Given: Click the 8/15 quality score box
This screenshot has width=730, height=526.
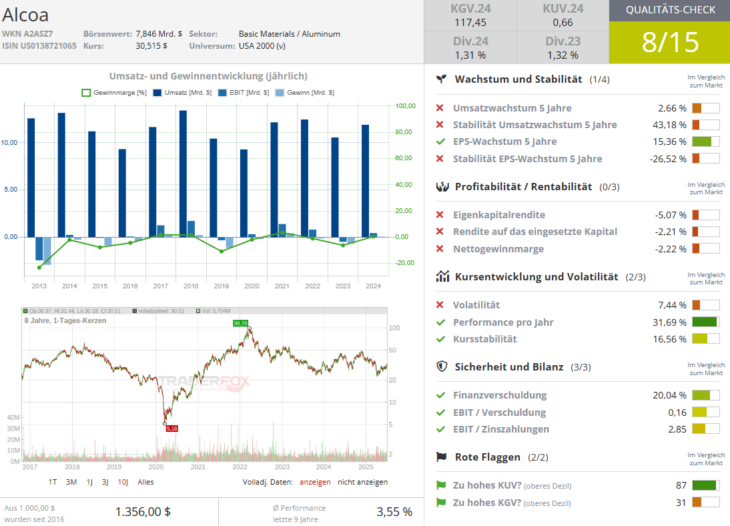Looking at the screenshot, I should click(x=669, y=42).
